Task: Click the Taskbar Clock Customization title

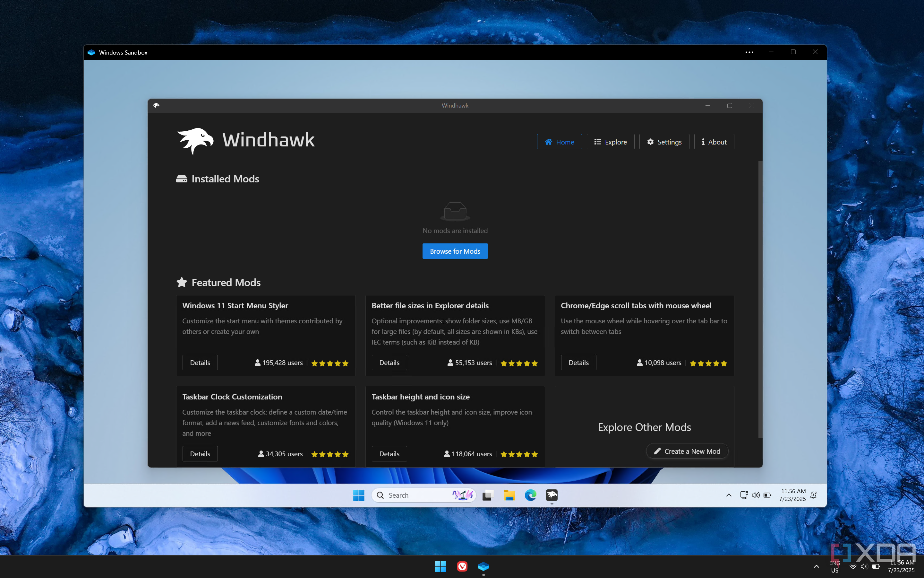Action: [232, 397]
